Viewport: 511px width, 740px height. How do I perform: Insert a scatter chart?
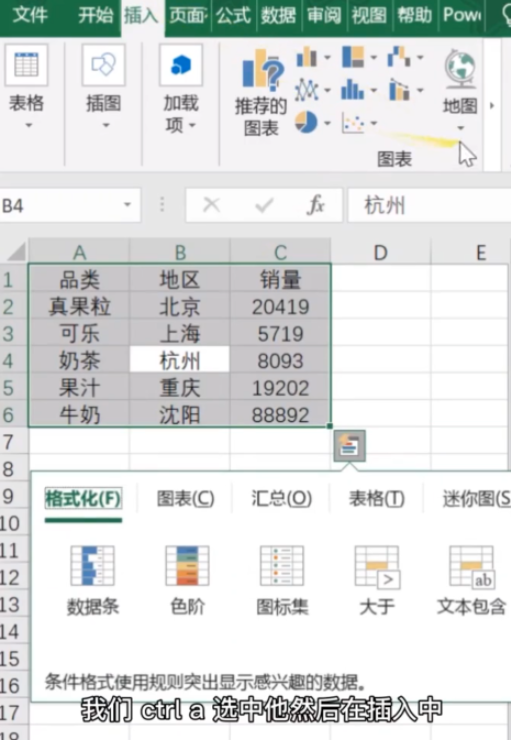click(353, 123)
